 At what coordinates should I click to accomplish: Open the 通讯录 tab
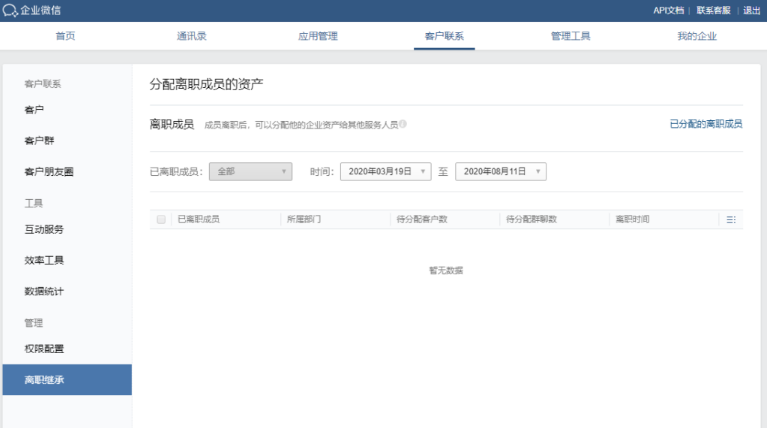[x=191, y=36]
